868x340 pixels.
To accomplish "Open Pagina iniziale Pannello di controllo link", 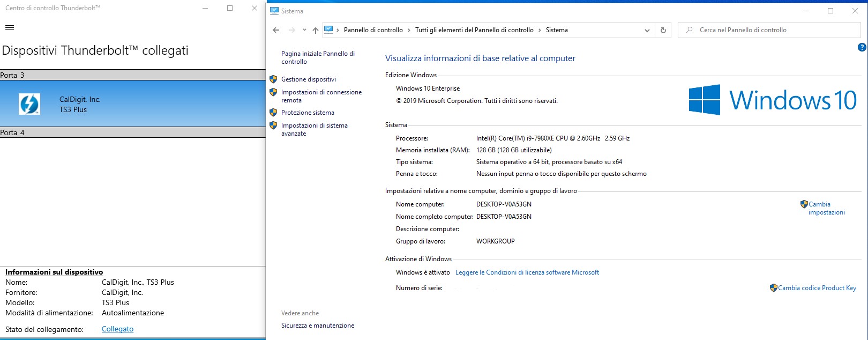I will pyautogui.click(x=318, y=57).
